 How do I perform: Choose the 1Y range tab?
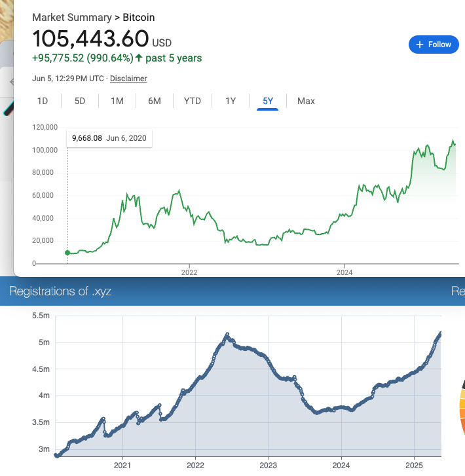(231, 101)
